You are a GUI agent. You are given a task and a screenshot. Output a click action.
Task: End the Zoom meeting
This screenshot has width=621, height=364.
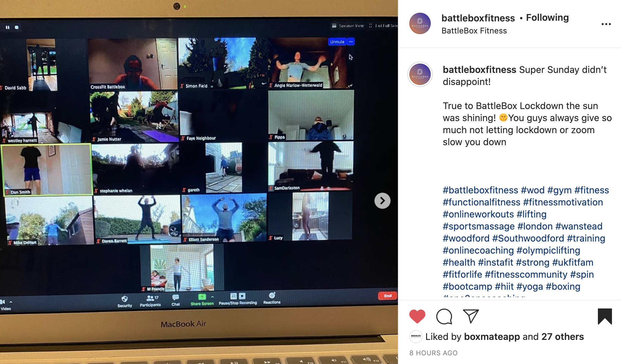[387, 296]
